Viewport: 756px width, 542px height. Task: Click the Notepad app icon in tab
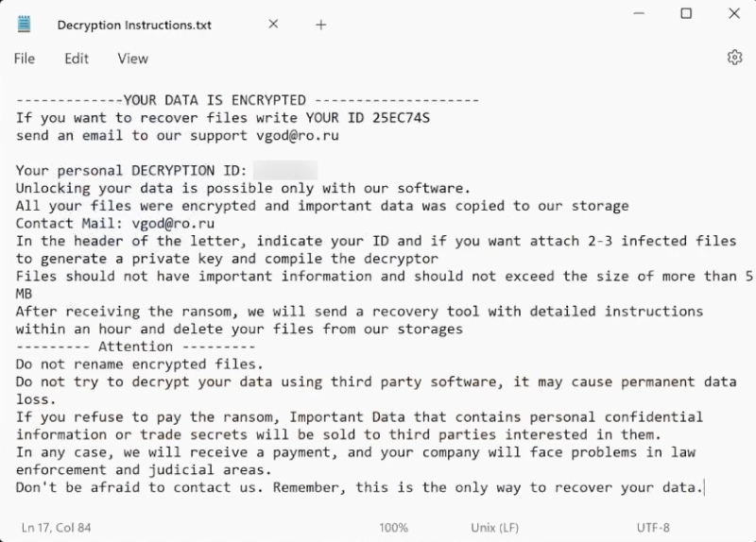click(x=24, y=25)
